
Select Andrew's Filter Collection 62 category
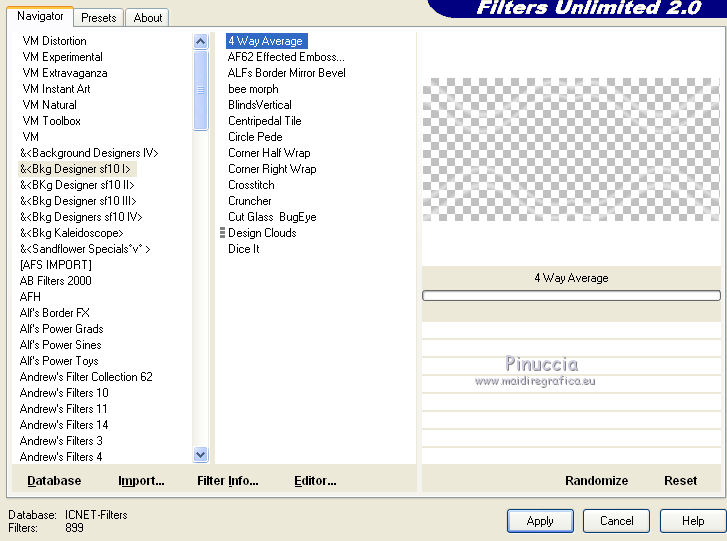coord(86,377)
